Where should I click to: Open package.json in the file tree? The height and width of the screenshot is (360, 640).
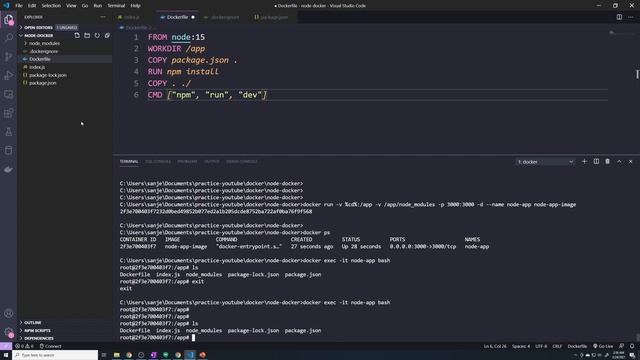[x=42, y=83]
